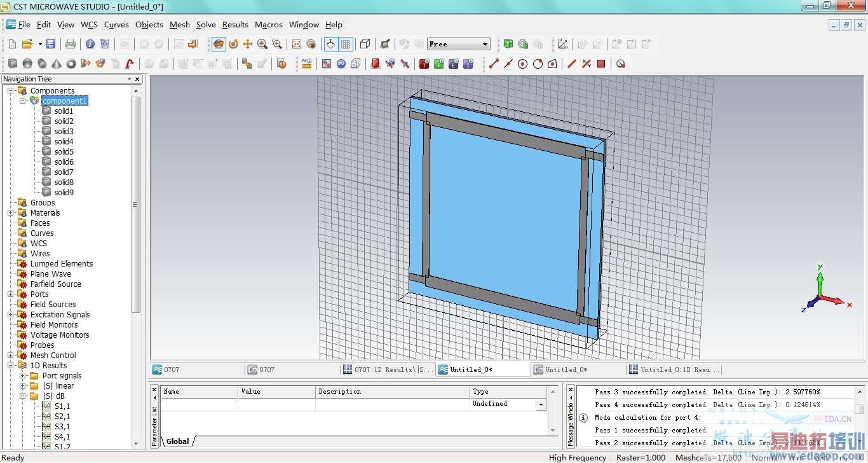
Task: Collapse the |S| dB folder
Action: (23, 396)
